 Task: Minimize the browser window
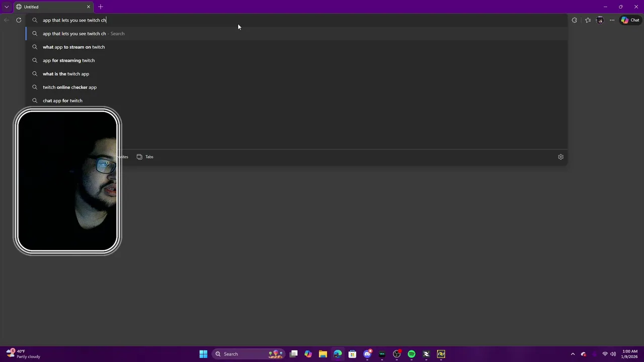(605, 7)
